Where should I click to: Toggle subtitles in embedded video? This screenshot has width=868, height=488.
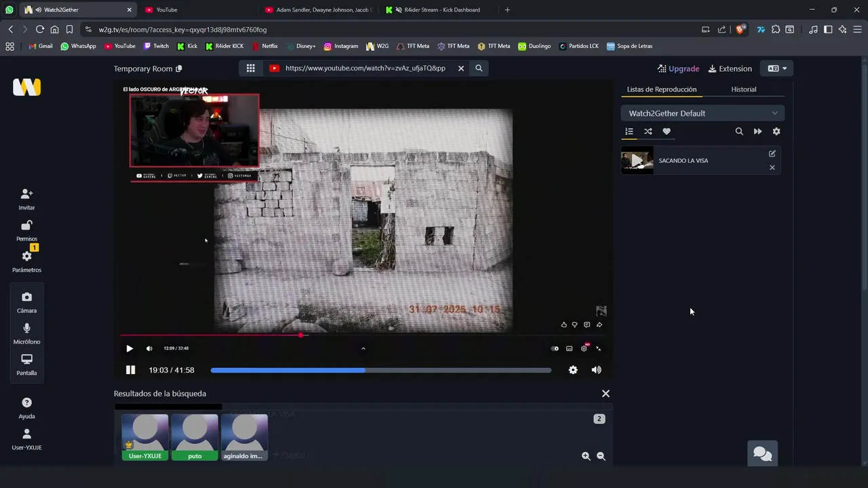tap(569, 348)
